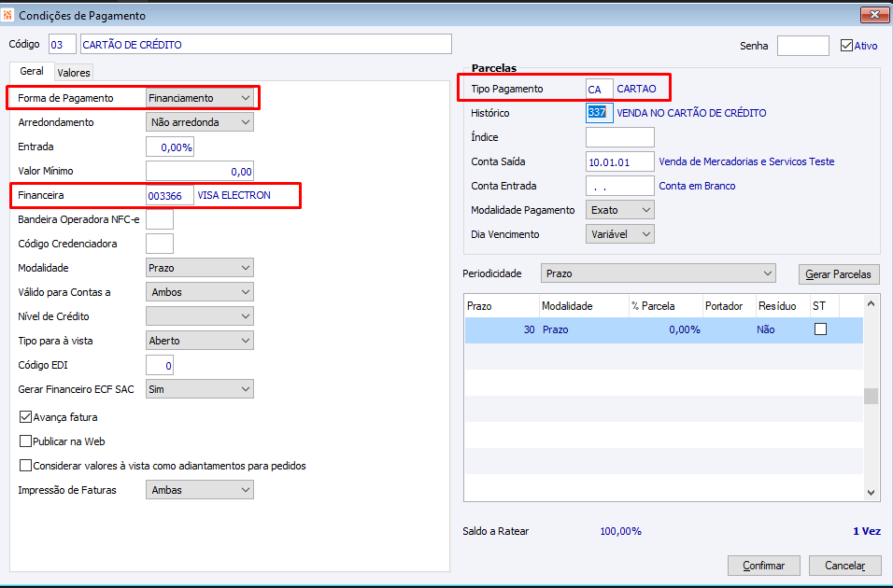Viewport: 893px width, 588px height.
Task: Open the Nível de Crédito dropdown
Action: [x=199, y=315]
